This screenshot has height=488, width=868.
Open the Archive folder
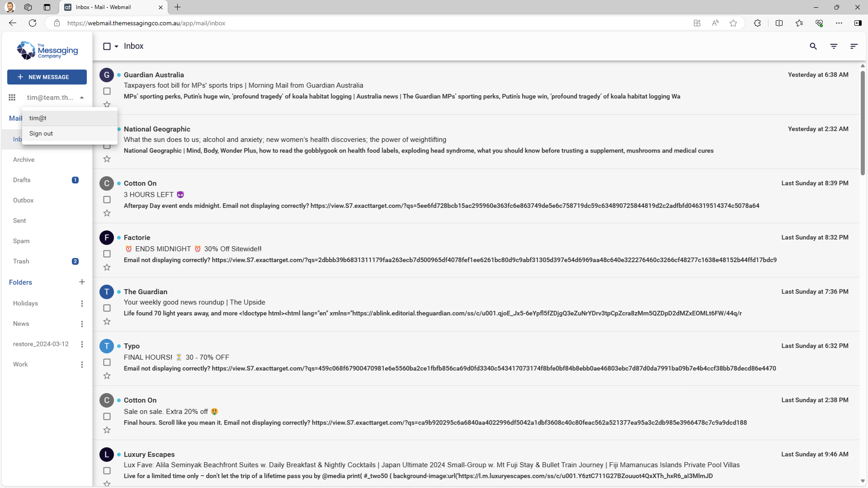pos(24,159)
